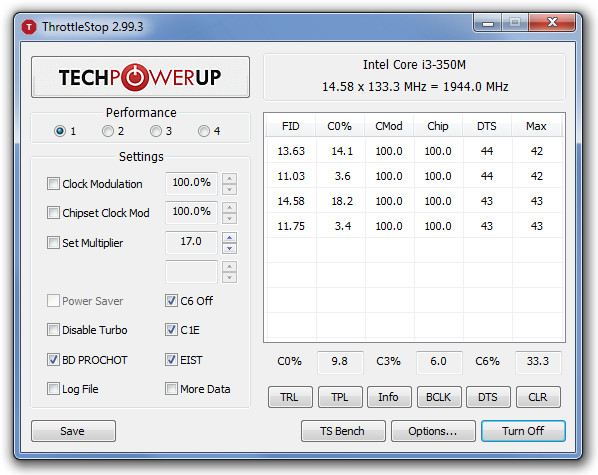Screen dimensions: 598x475
Task: Open the TRL turbo ratio limits button
Action: click(290, 397)
